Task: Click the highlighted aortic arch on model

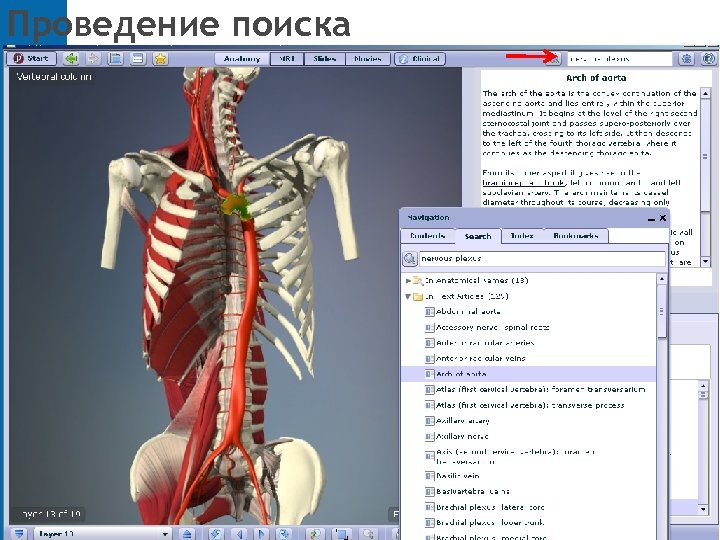Action: (235, 205)
